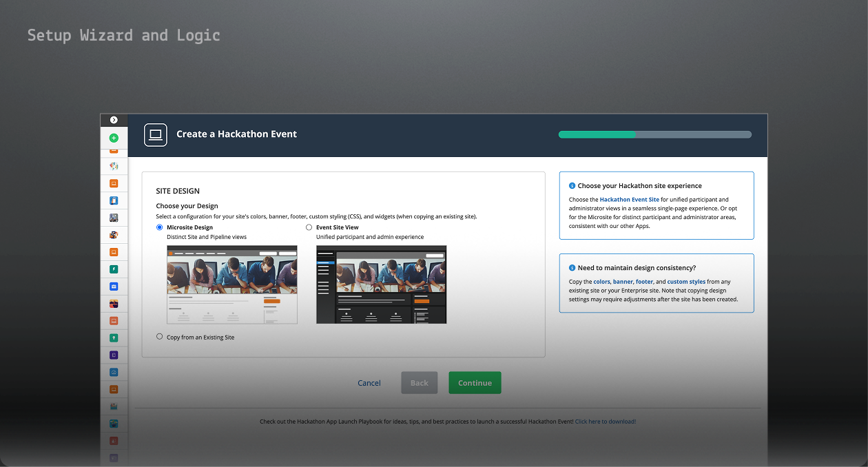Click info icon beside Need to maintain design consistency
This screenshot has height=467, width=868.
572,268
